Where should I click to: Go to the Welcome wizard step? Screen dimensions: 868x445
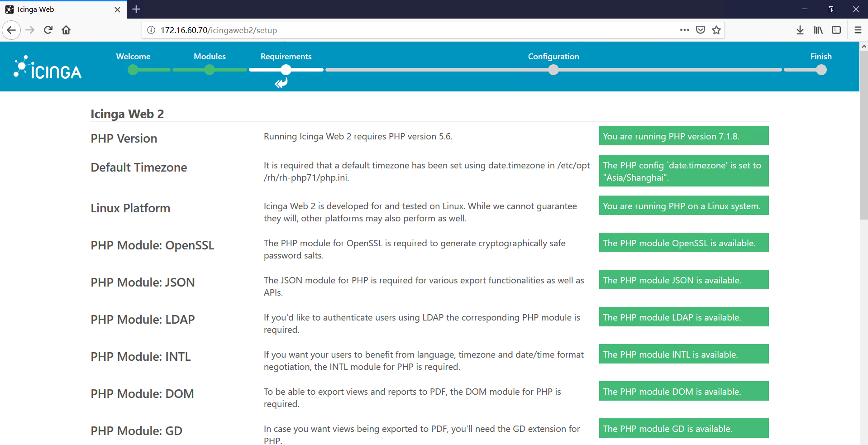pos(133,57)
